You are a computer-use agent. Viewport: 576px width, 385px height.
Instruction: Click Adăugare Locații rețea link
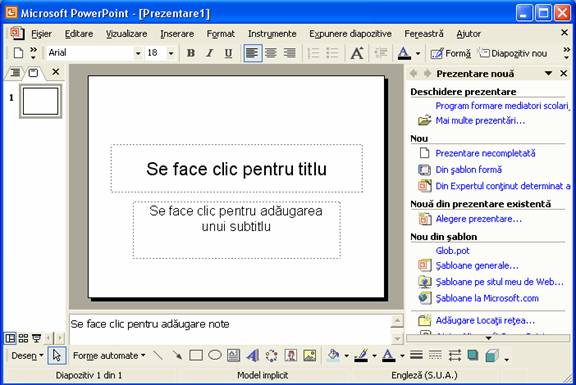tap(485, 321)
